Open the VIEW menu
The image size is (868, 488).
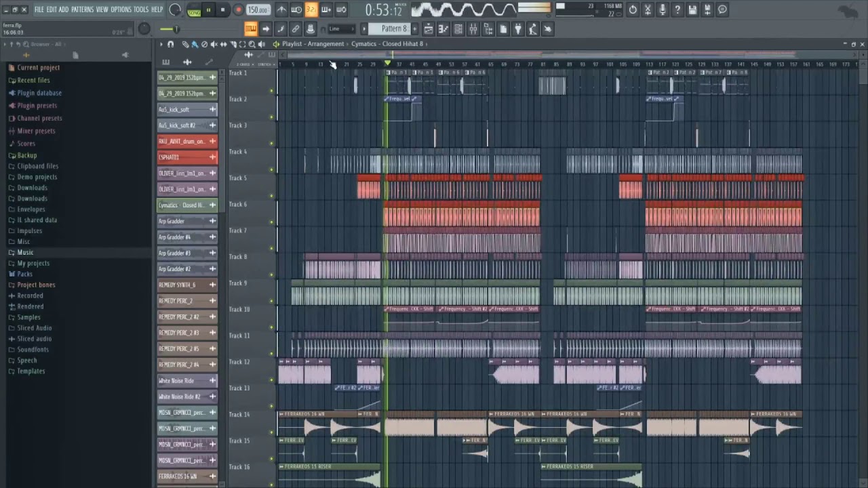(x=102, y=9)
